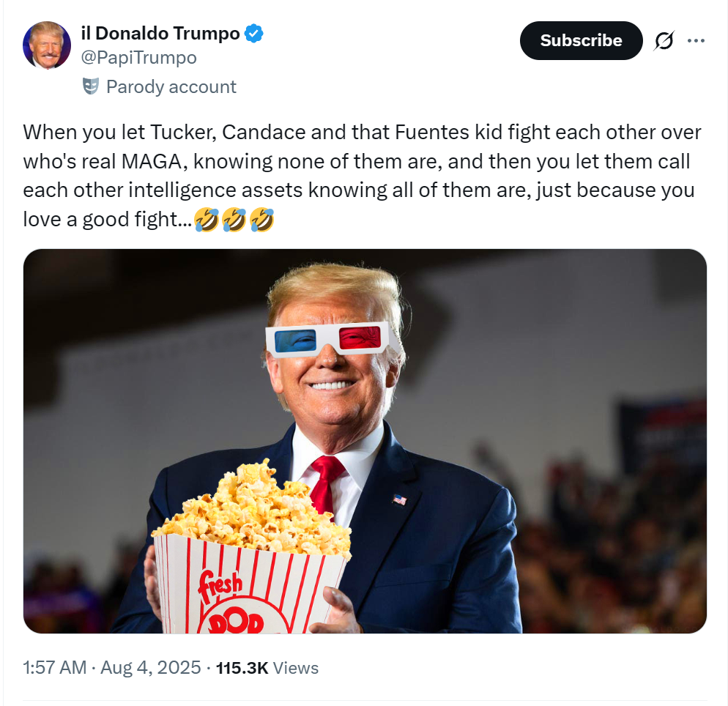
Task: Click the first rolling-laughing emoji
Action: coord(207,219)
